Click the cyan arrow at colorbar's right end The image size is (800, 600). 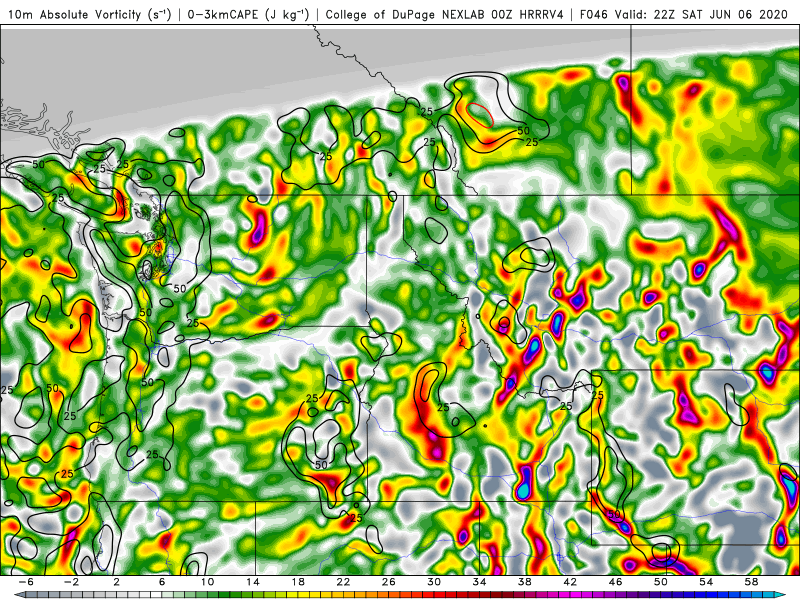pos(782,595)
